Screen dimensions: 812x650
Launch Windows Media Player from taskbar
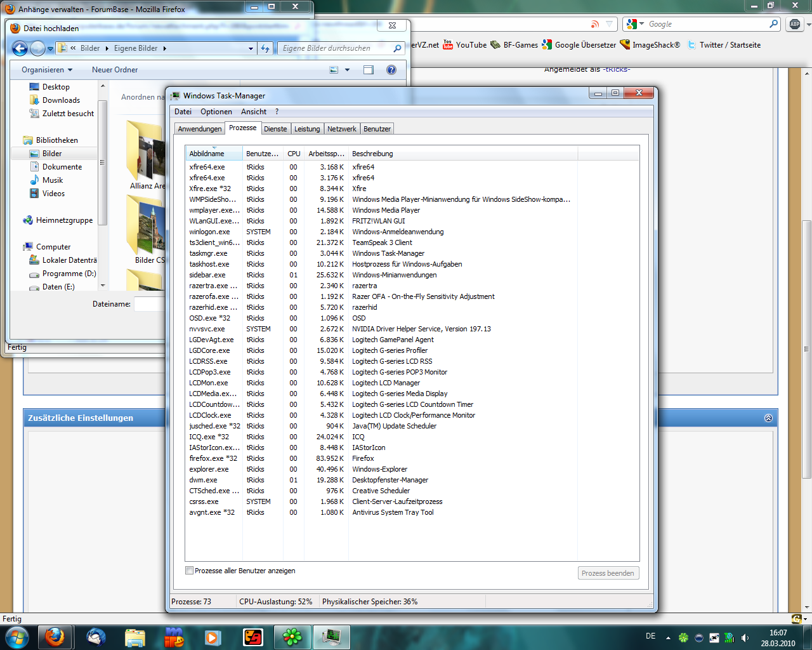213,637
